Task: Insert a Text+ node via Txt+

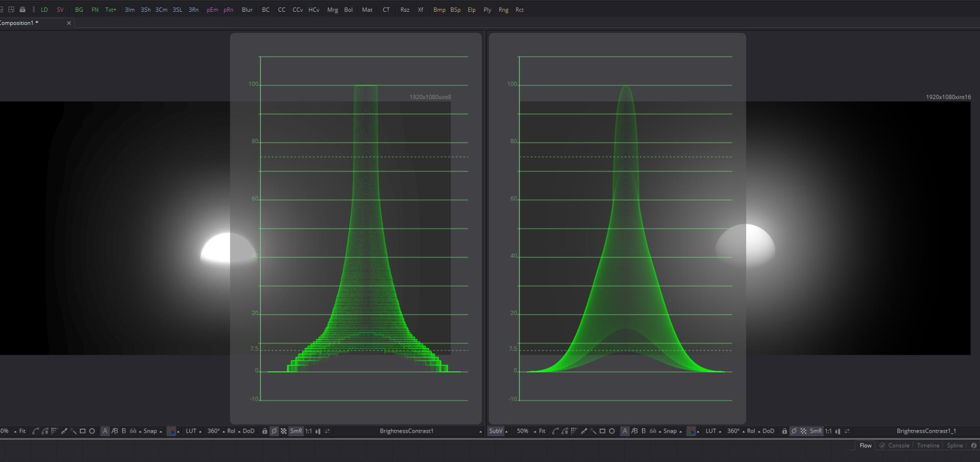Action: tap(111, 10)
